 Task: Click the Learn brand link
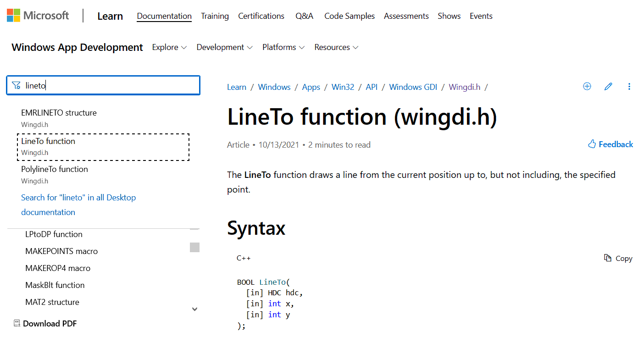click(x=110, y=16)
